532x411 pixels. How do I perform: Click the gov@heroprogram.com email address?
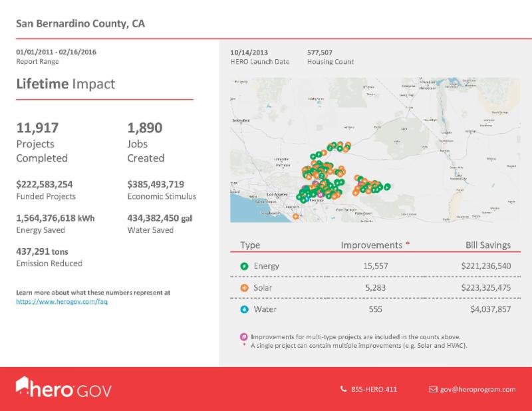point(477,389)
